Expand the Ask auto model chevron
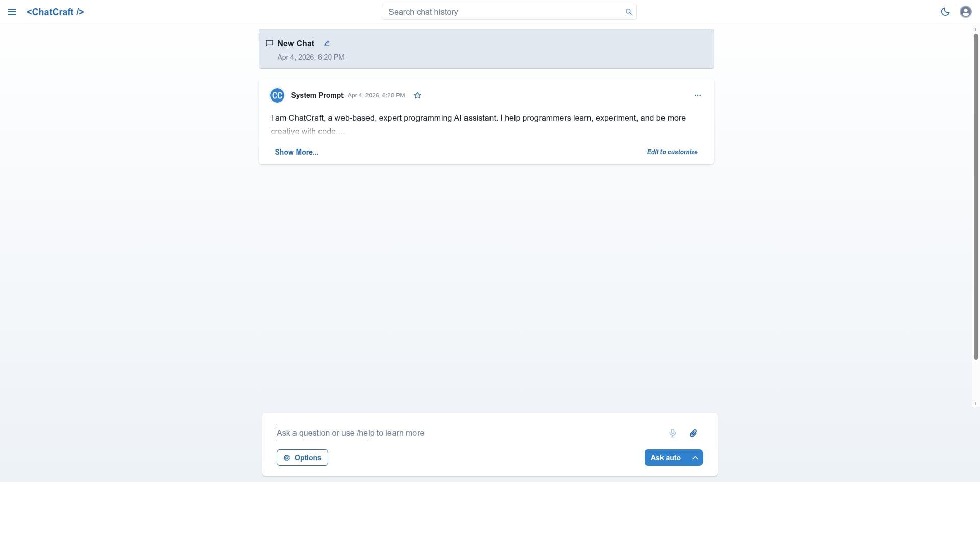980x551 pixels. click(x=695, y=458)
